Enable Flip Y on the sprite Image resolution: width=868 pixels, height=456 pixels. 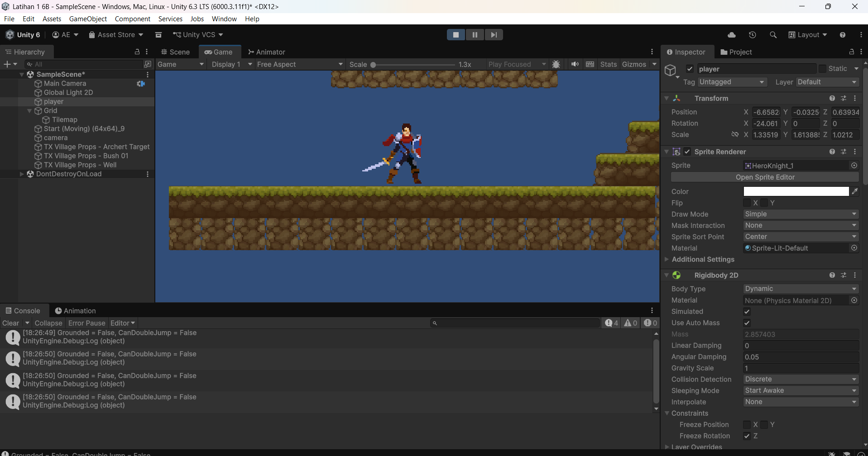coord(764,203)
